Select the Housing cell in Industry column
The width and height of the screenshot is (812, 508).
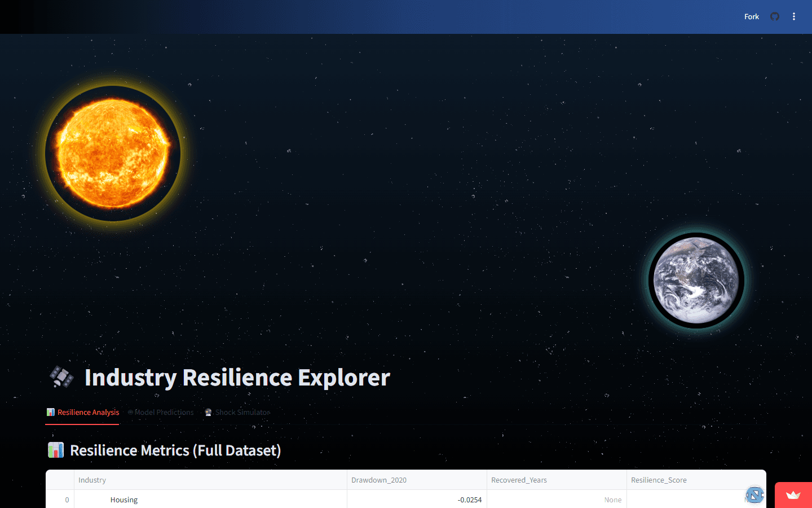coord(210,500)
